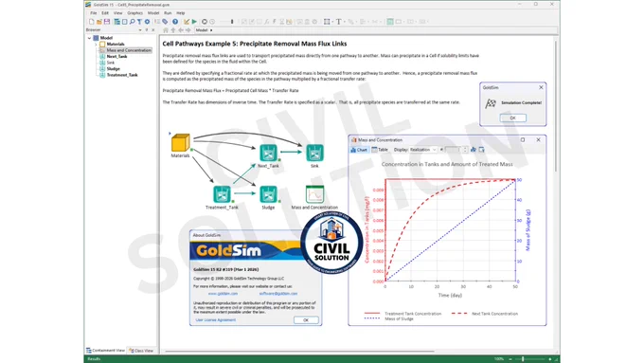Click the grid frame toolbar icon
This screenshot has height=363, width=644.
pos(327,22)
